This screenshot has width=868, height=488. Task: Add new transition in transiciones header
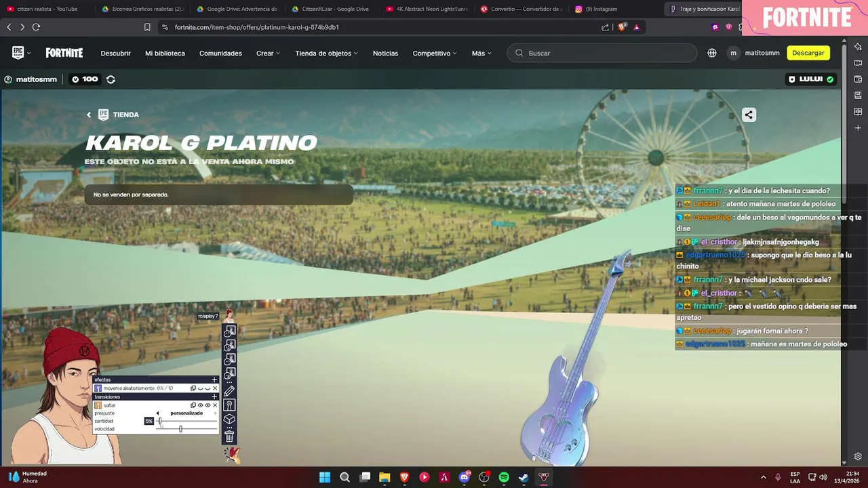tap(214, 396)
